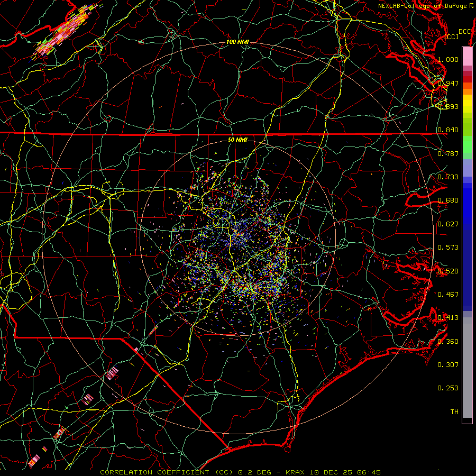This screenshot has width=476, height=476.
Task: Select the 0.840 legend value
Action: (448, 130)
